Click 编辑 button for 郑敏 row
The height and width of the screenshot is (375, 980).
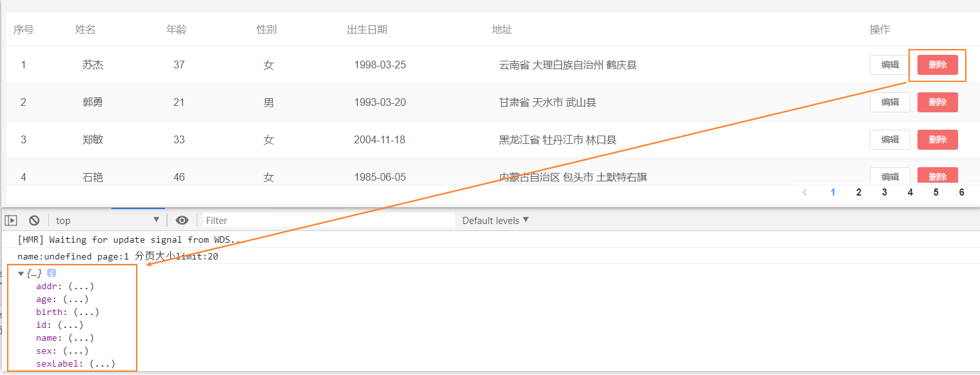(x=890, y=139)
